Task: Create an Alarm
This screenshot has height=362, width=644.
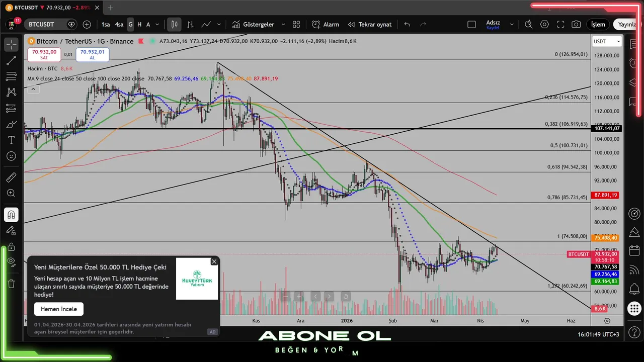Action: pyautogui.click(x=325, y=24)
